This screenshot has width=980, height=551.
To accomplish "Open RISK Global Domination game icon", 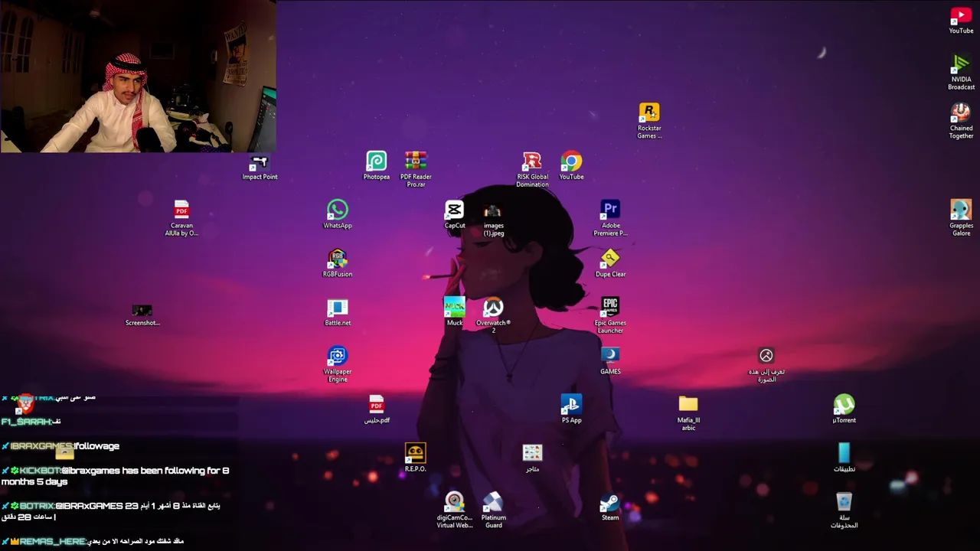I will [x=532, y=169].
